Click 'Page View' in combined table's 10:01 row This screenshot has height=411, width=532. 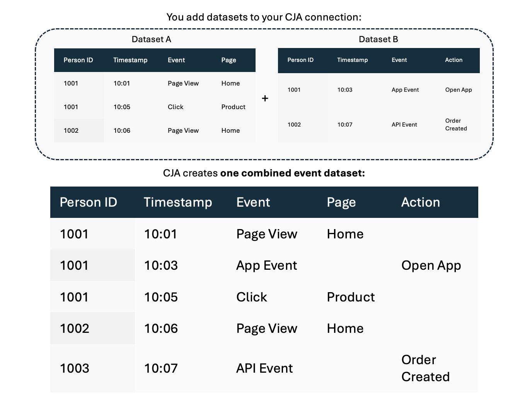tap(267, 234)
